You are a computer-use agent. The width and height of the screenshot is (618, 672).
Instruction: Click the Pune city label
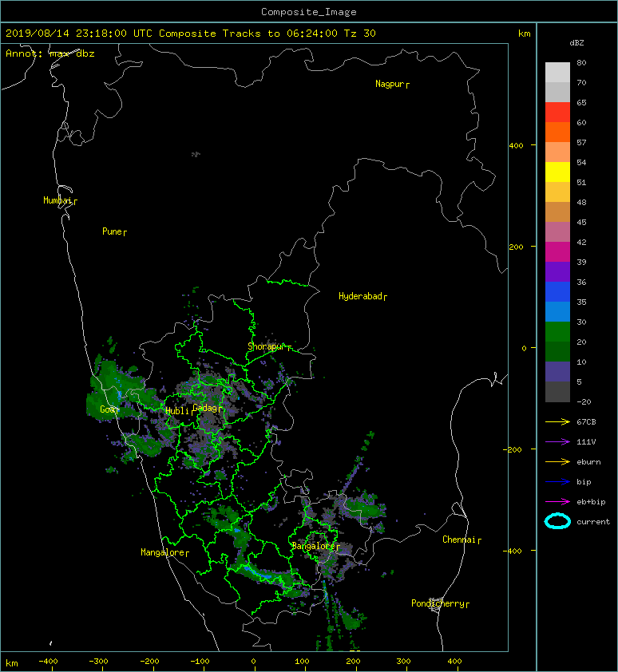(112, 231)
